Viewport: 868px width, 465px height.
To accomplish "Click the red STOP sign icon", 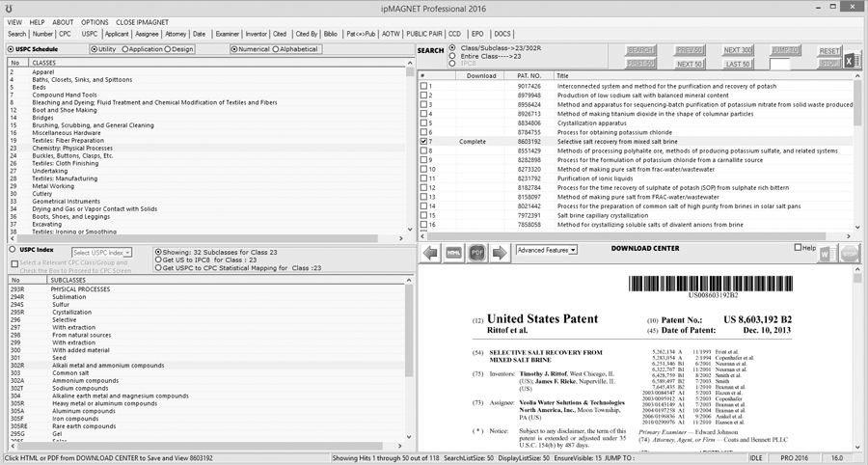I will tap(849, 254).
